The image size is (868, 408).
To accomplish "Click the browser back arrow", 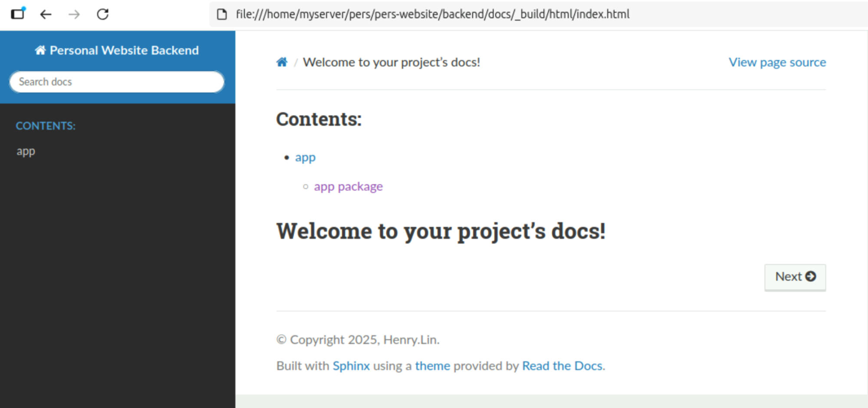I will click(x=46, y=14).
